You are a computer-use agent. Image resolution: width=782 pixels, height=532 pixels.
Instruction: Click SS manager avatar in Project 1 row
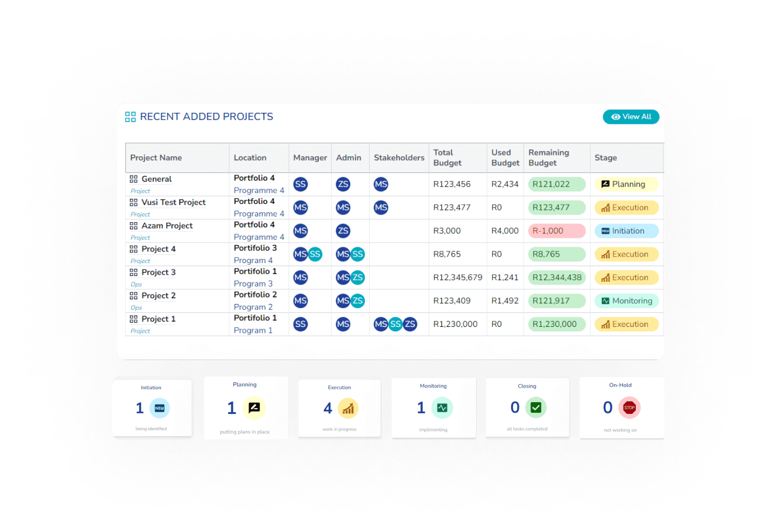point(301,324)
